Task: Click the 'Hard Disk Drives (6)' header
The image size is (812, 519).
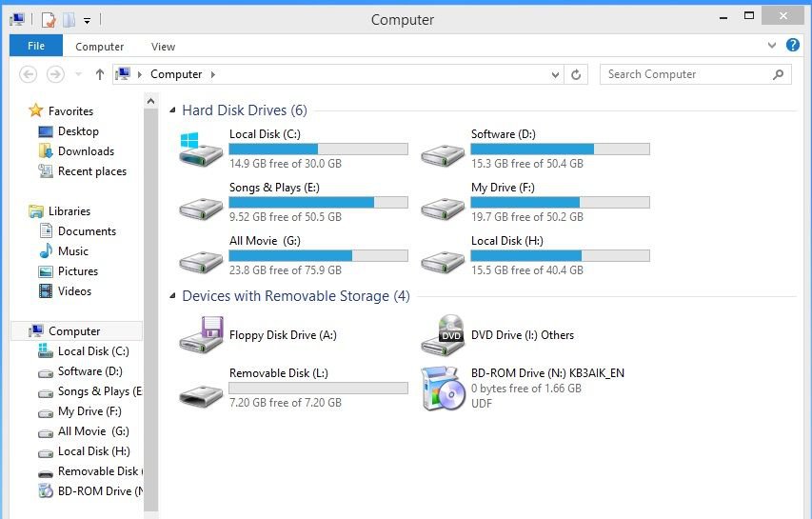Action: tap(245, 110)
